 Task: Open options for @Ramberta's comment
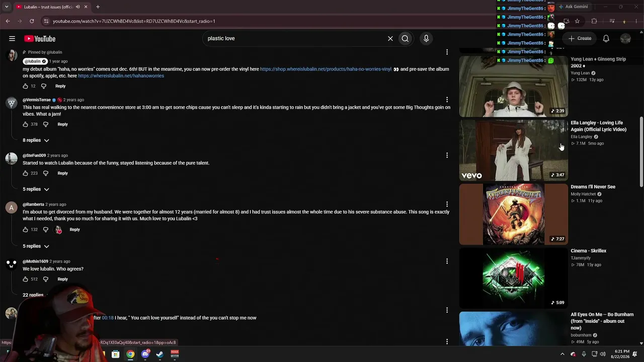pos(447,205)
